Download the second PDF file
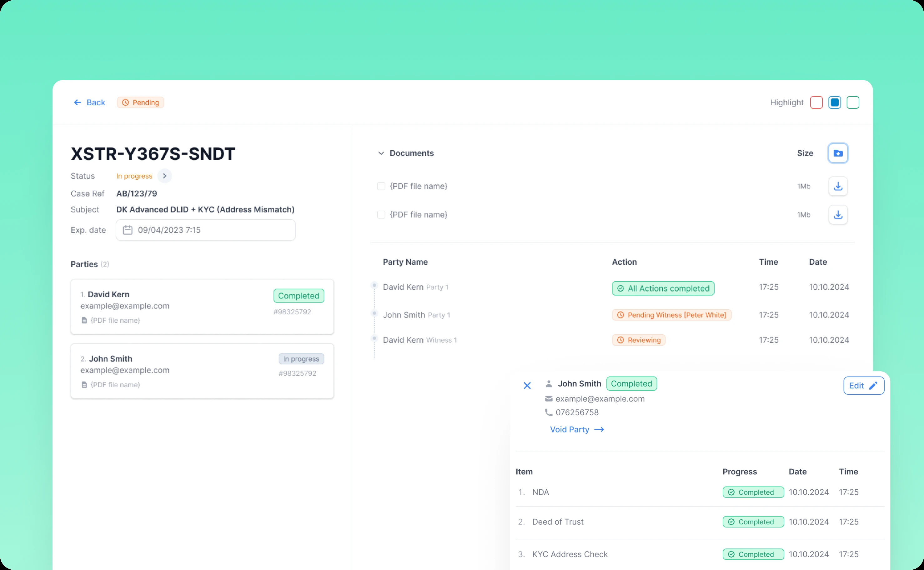Viewport: 924px width, 570px height. tap(838, 214)
